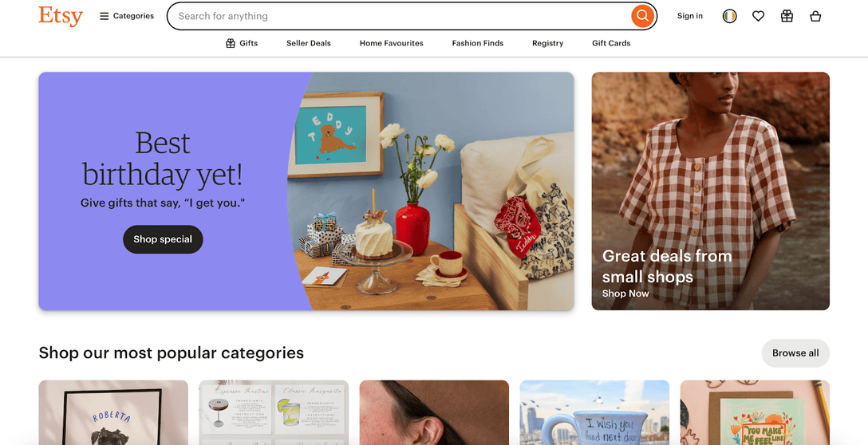The image size is (868, 445).
Task: Click Sign in
Action: [690, 16]
